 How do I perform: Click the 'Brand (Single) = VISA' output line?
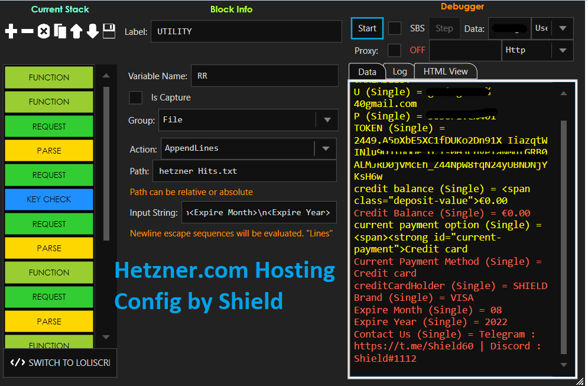414,298
